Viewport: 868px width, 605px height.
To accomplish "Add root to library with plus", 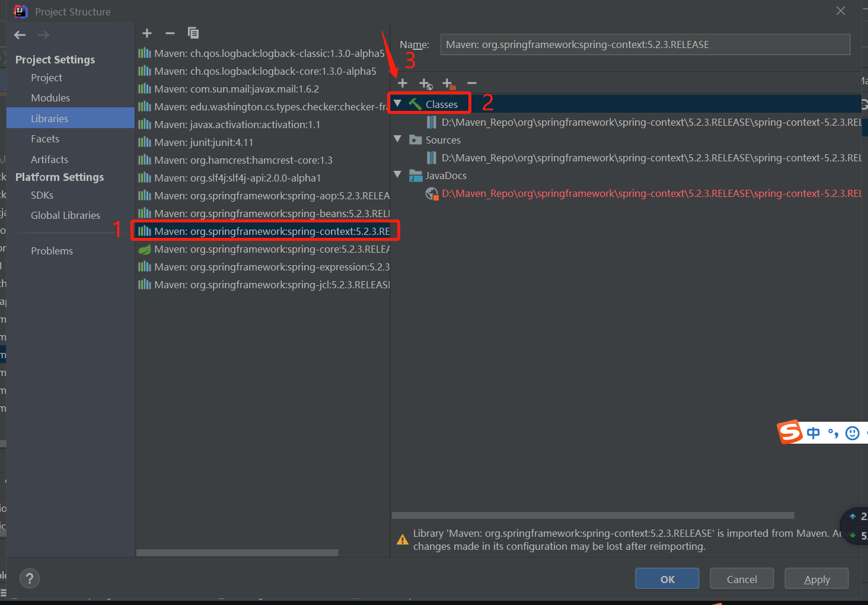I will pyautogui.click(x=403, y=83).
